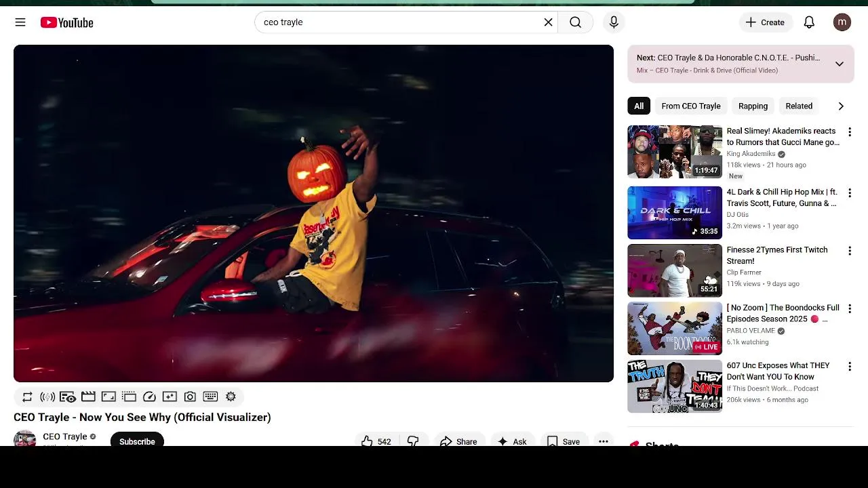Open options for 607 Unc Exposes video

click(x=849, y=367)
